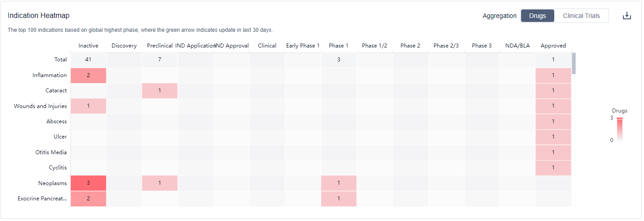Click the Phase 3 column header
Image resolution: width=644 pixels, height=221 pixels.
point(482,46)
